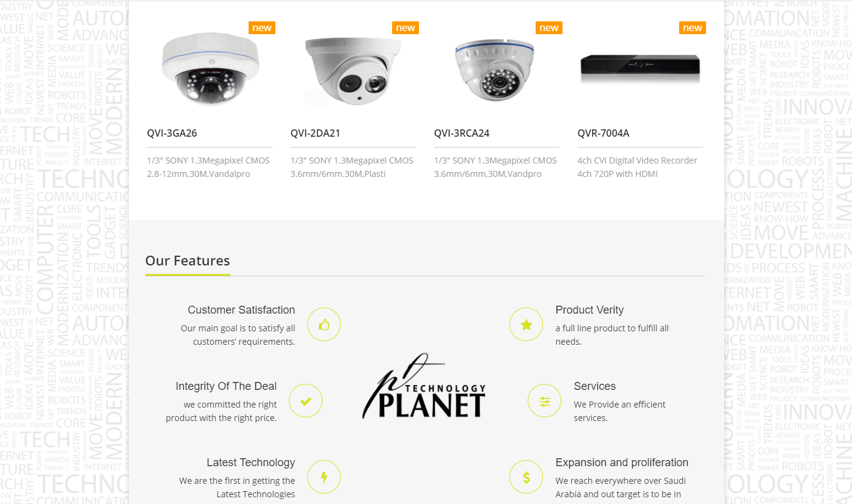This screenshot has height=504, width=852.
Task: Open the QVI-3GA26 product title link
Action: pos(172,133)
